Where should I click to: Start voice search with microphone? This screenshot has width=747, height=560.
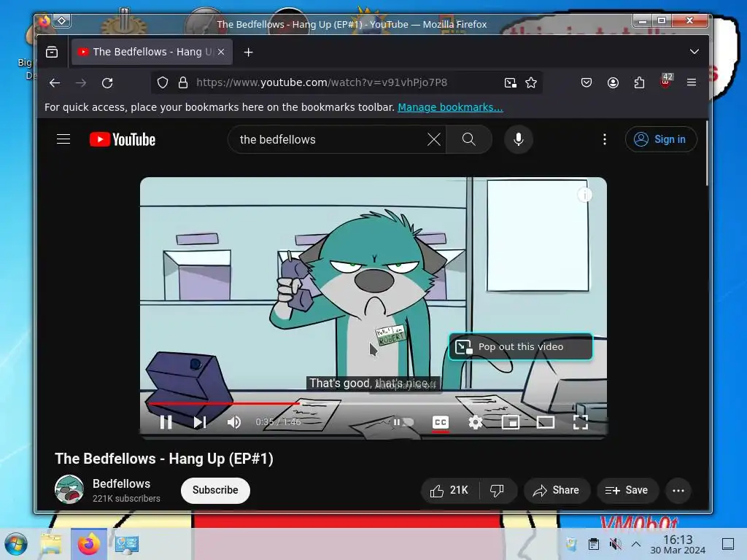519,139
